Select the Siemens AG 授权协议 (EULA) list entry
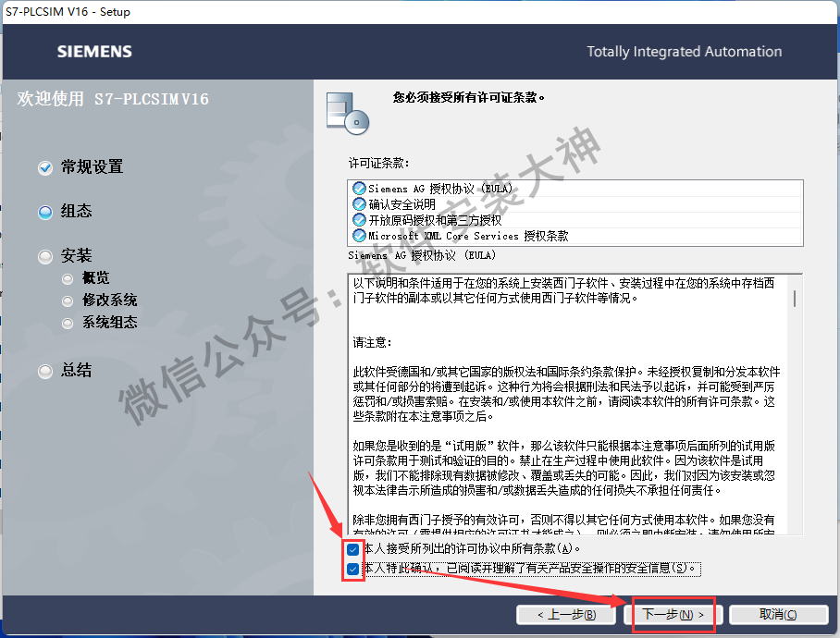The height and width of the screenshot is (638, 840). pyautogui.click(x=575, y=189)
